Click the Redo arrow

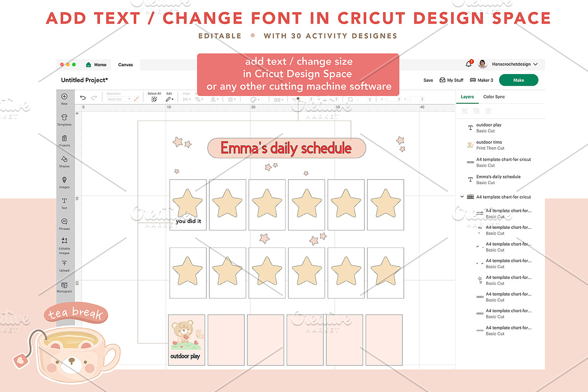tap(94, 98)
